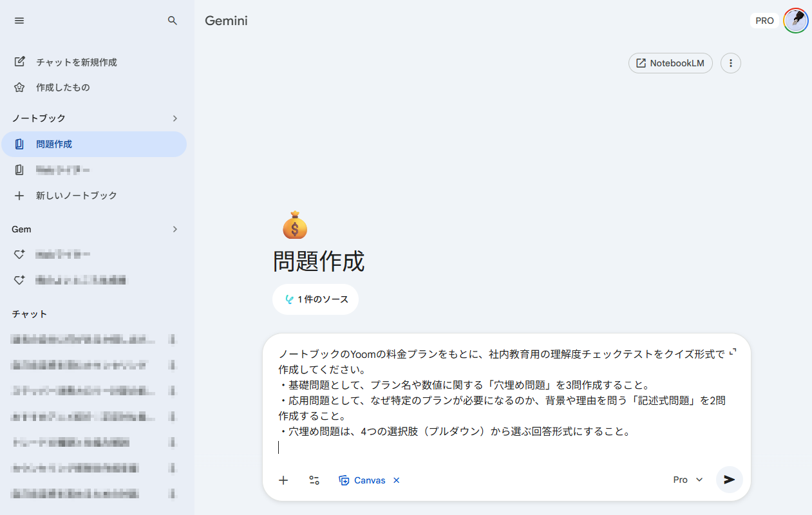Click the Canvas tool chip
Screen dimensions: 812x515
(x=363, y=480)
